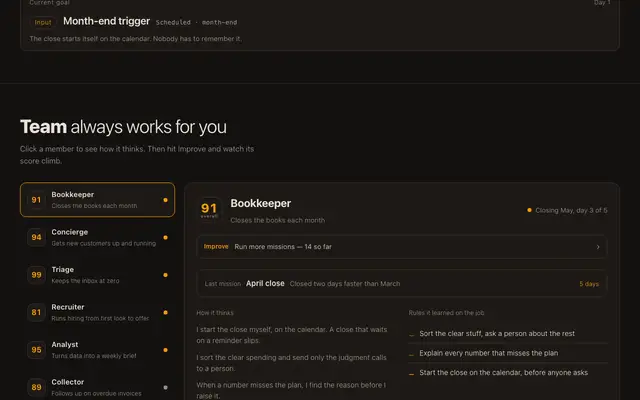Click the Team always works for you heading
640x400 pixels.
point(123,127)
